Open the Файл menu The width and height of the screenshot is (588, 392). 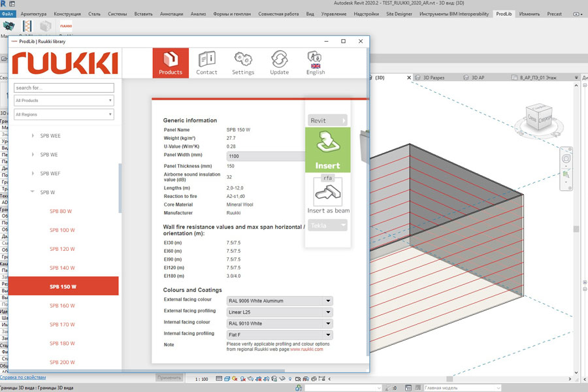(7, 14)
